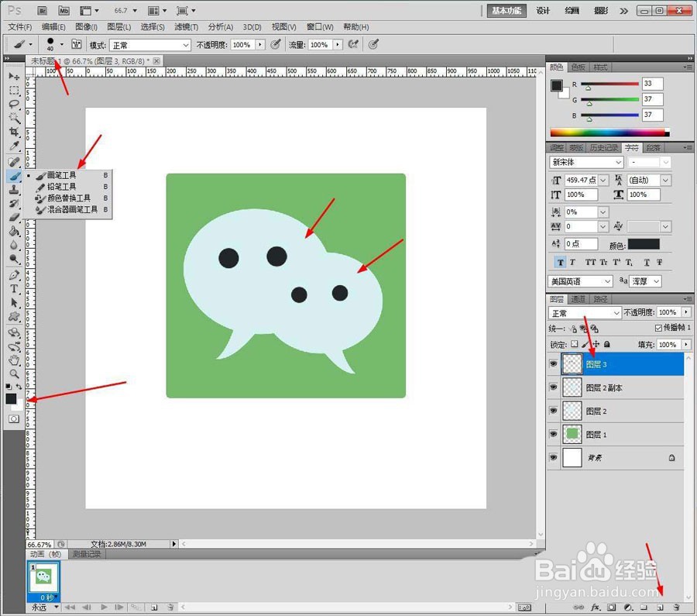This screenshot has height=616, width=697.
Task: Click the Character panel 颜色 swatch
Action: tap(644, 244)
